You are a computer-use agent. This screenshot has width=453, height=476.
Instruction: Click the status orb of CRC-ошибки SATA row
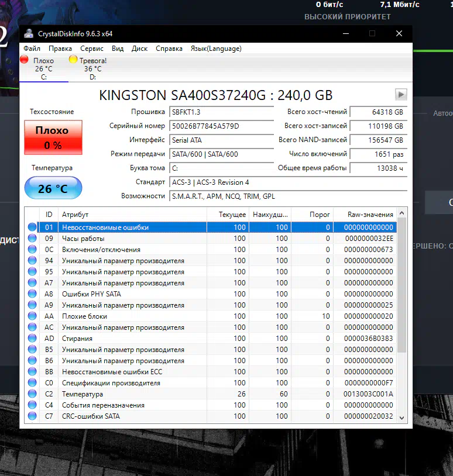pos(32,416)
